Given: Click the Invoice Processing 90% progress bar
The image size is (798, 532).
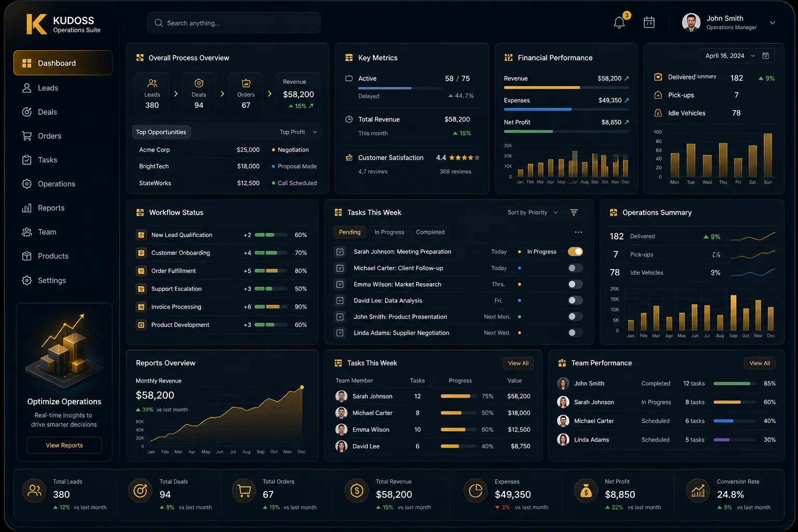Looking at the screenshot, I should point(271,307).
